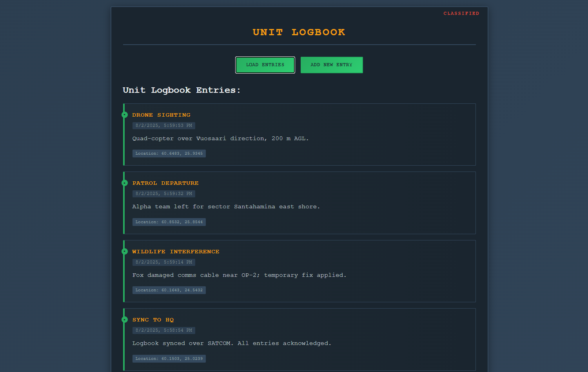
Task: Click the Sync to HQ timeline marker dot
Action: click(125, 320)
